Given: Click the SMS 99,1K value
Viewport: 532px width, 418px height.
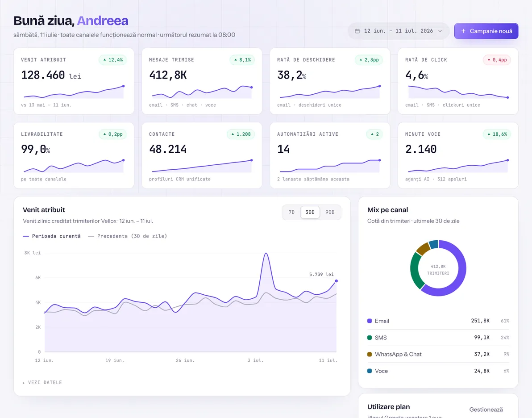Looking at the screenshot, I should [x=482, y=338].
